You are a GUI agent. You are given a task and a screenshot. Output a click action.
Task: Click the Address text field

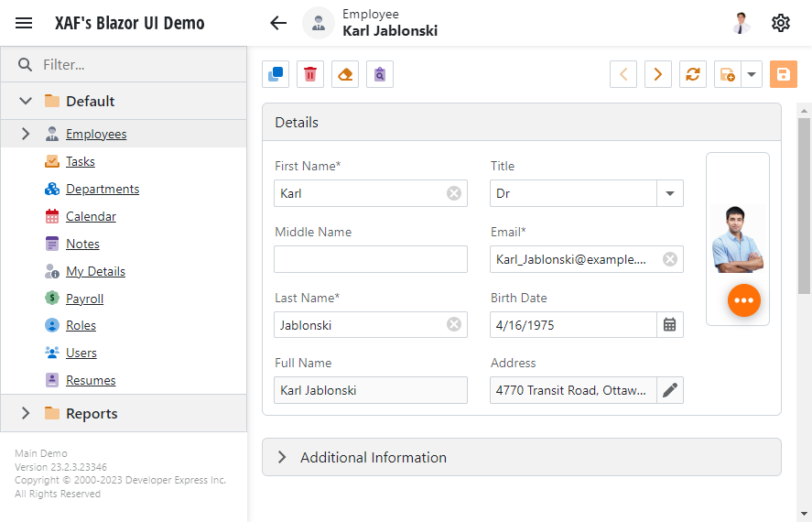[x=573, y=390]
